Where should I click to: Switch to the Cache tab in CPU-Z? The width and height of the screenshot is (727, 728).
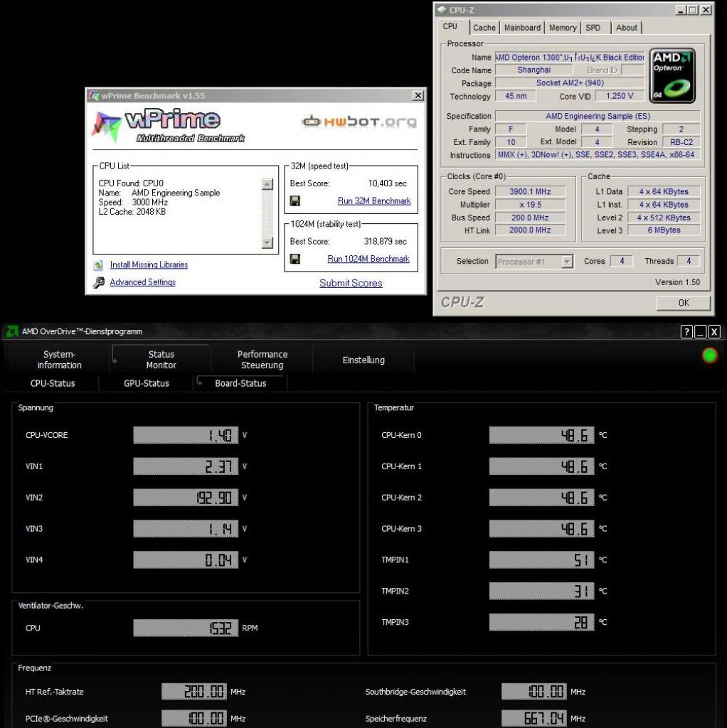(x=484, y=28)
